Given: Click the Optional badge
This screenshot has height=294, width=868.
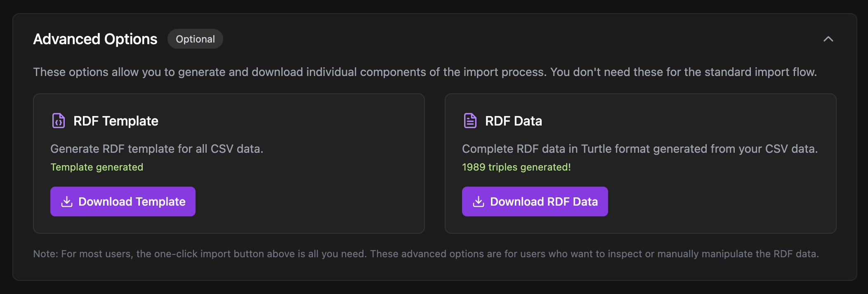Looking at the screenshot, I should [195, 39].
